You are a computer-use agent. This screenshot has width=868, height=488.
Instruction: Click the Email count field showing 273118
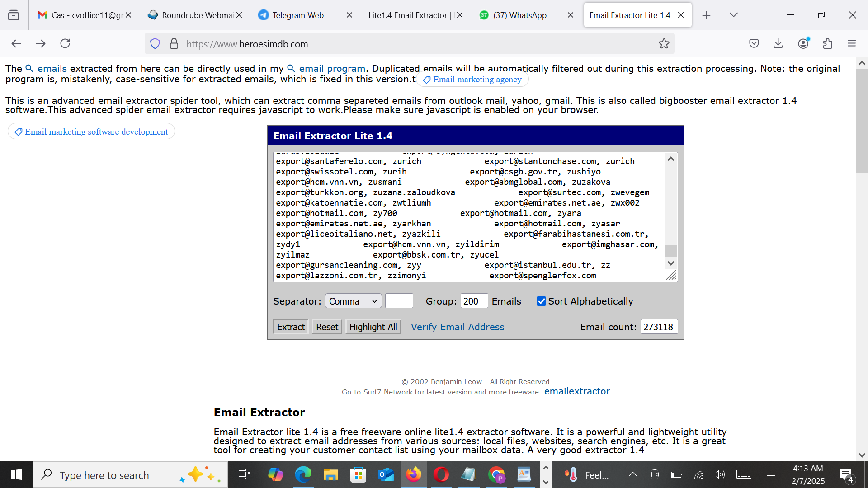(x=659, y=326)
